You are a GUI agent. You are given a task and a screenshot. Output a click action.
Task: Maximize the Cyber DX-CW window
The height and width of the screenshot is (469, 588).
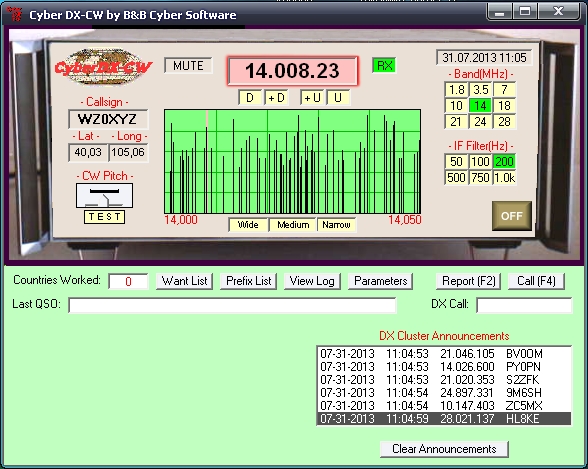525,11
